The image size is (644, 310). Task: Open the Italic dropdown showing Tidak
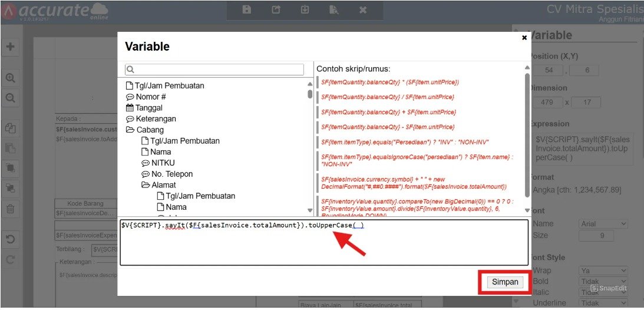click(x=603, y=292)
